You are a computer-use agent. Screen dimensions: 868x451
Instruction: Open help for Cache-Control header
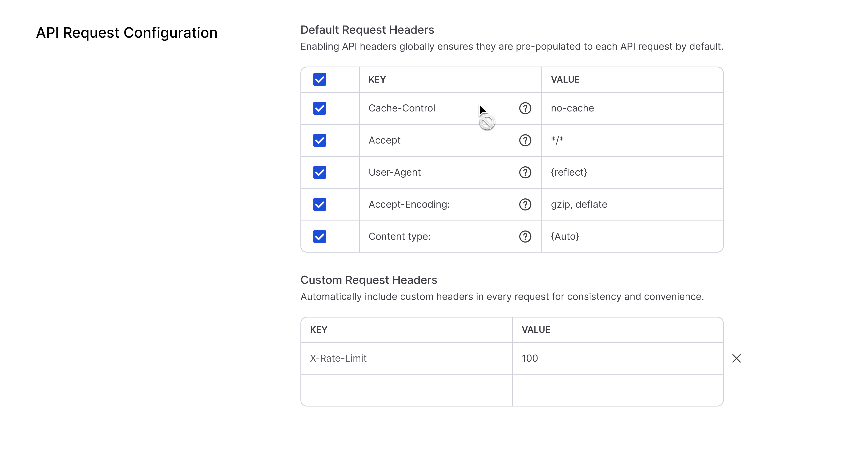525,108
